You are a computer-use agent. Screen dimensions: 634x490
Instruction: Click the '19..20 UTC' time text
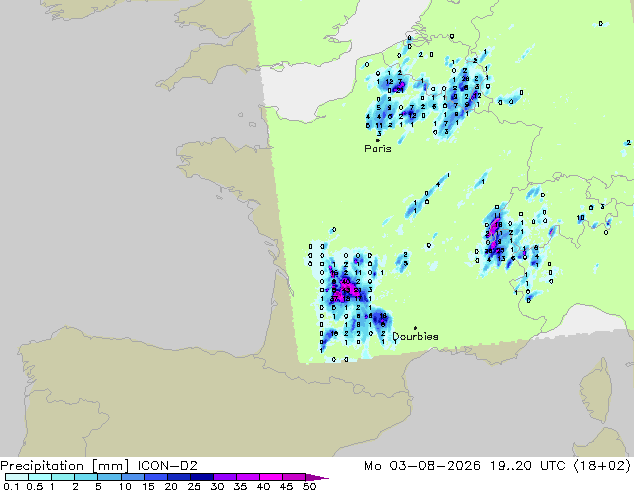tap(530, 466)
